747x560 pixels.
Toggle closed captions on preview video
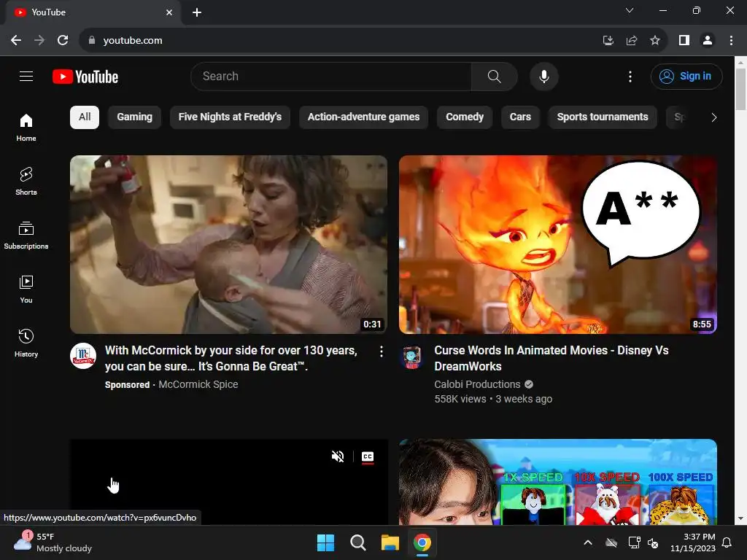point(368,457)
